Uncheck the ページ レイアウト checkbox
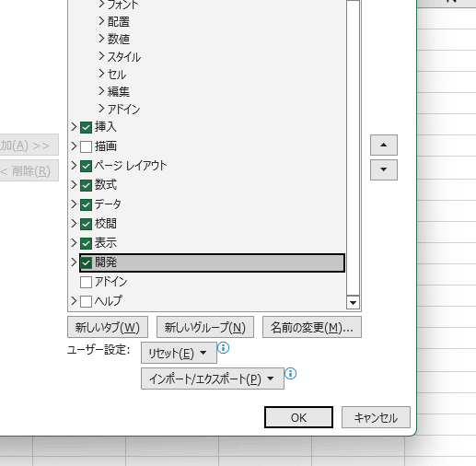 86,166
